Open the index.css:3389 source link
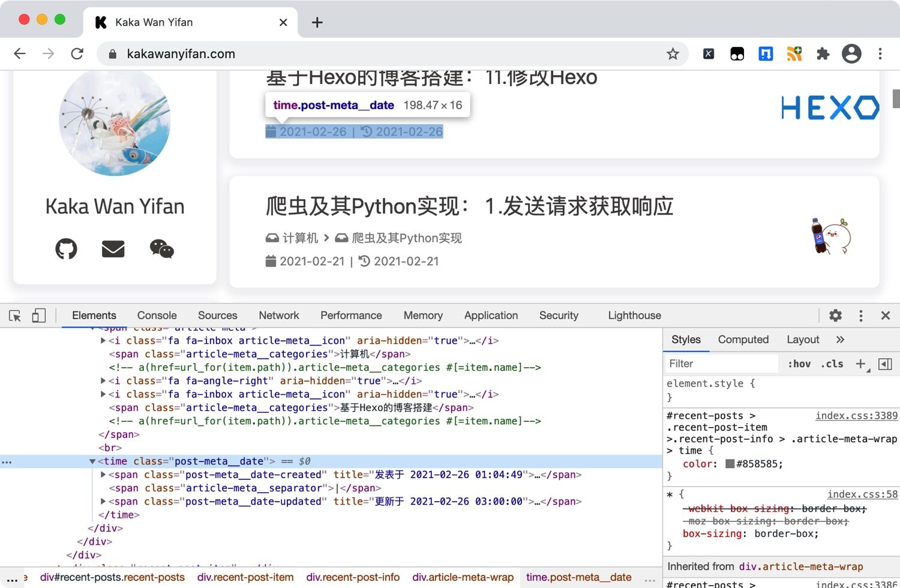Image resolution: width=900 pixels, height=588 pixels. [x=856, y=416]
